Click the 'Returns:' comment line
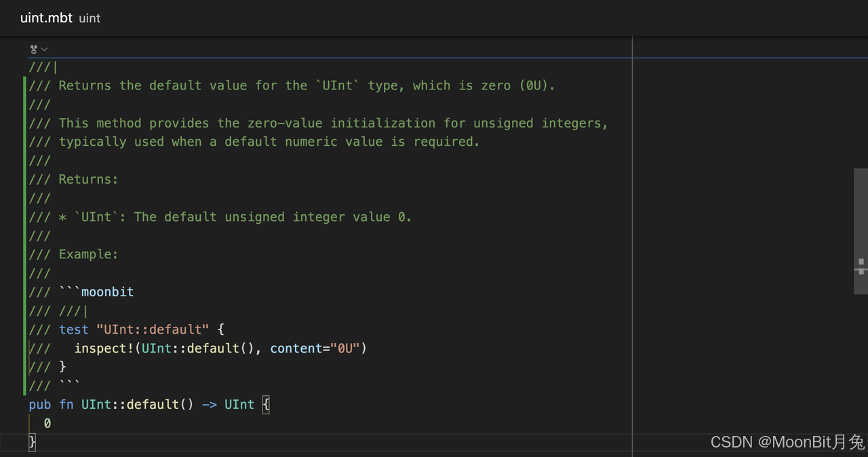Image resolution: width=868 pixels, height=457 pixels. pyautogui.click(x=73, y=179)
